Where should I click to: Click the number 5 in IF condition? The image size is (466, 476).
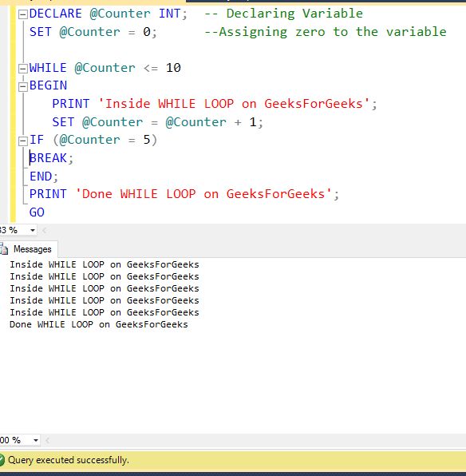coord(147,140)
